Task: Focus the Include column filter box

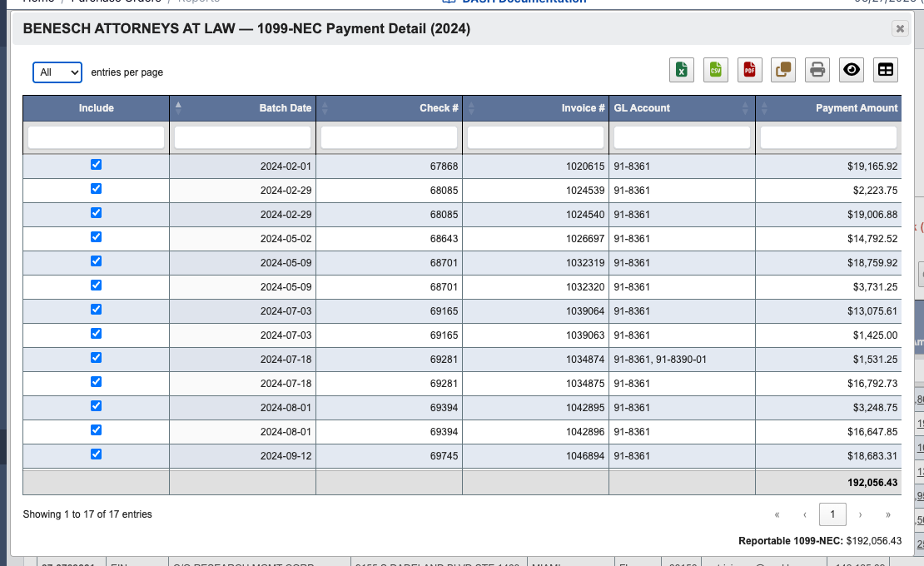Action: [96, 137]
